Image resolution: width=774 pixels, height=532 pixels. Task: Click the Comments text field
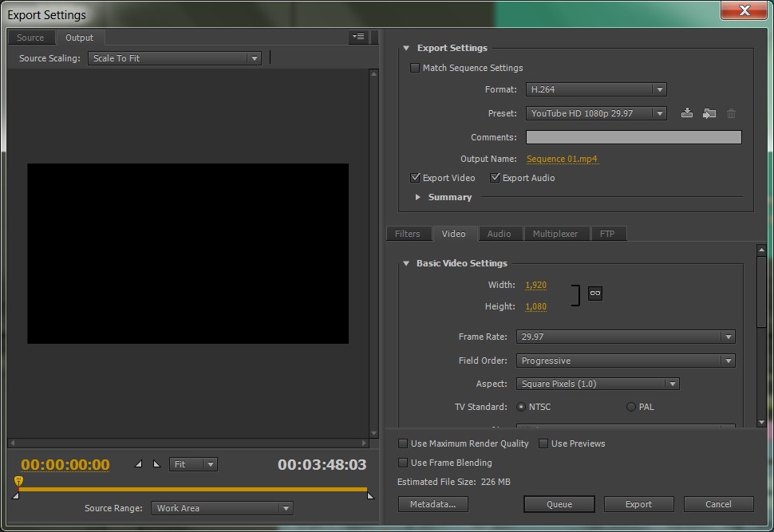click(634, 137)
